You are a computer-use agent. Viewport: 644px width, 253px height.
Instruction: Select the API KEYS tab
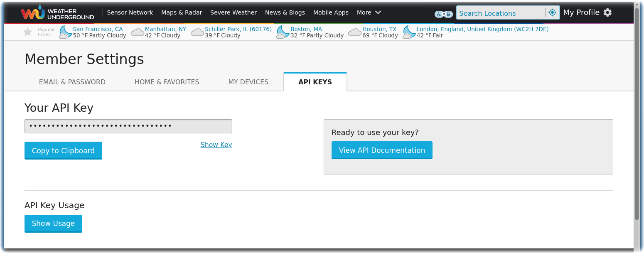315,82
